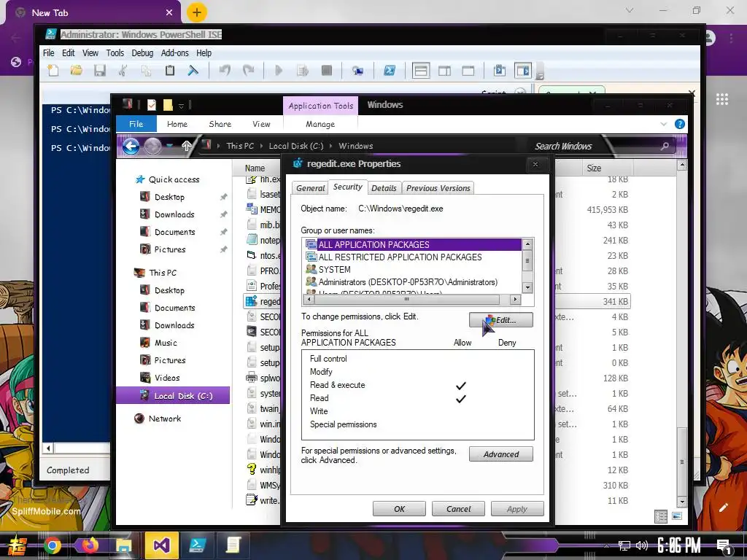Click blue File button in Explorer
Screen dimensions: 747x560
tap(136, 124)
